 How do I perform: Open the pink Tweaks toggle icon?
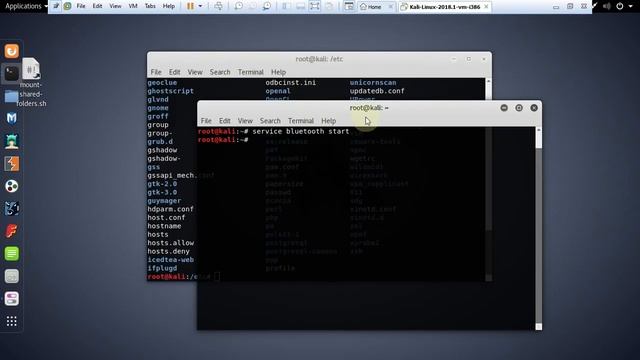tap(11, 299)
